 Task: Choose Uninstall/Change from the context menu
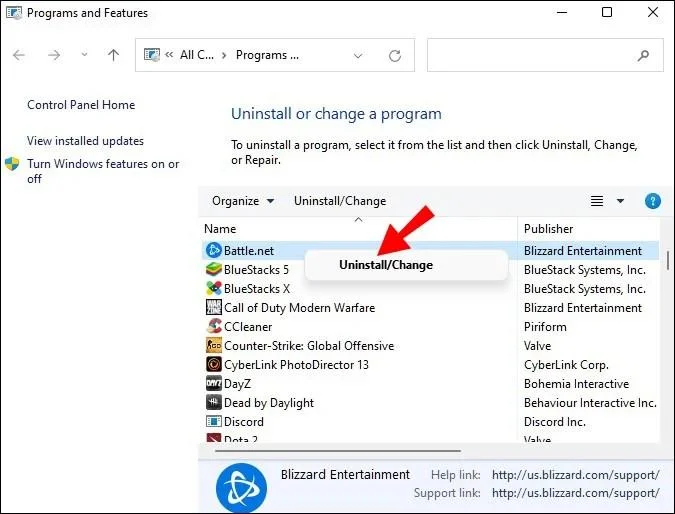click(386, 265)
